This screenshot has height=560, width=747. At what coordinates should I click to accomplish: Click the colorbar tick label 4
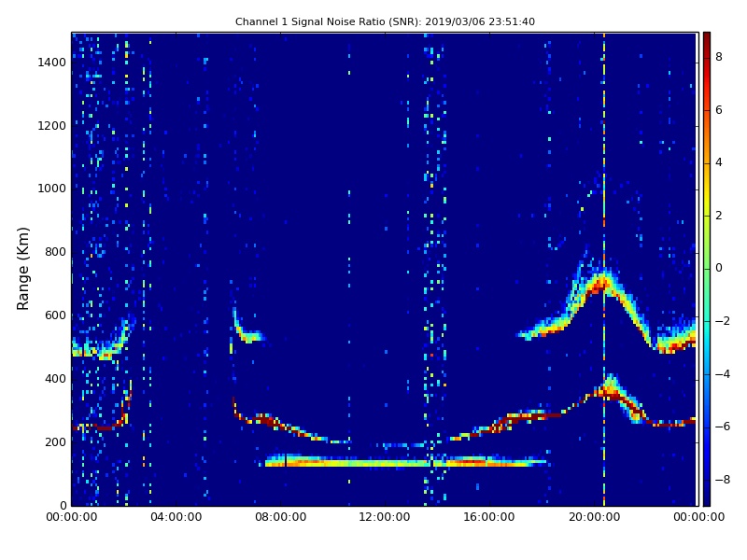coord(719,162)
